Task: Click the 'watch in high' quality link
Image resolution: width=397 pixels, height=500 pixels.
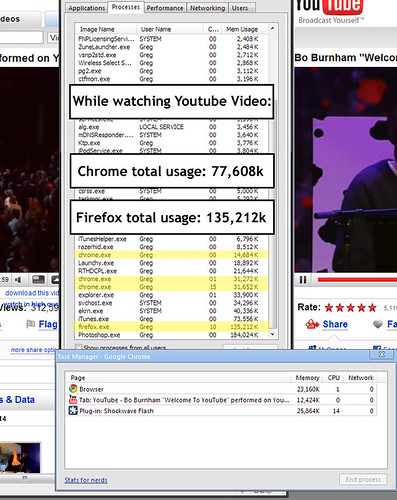Action: [31, 304]
